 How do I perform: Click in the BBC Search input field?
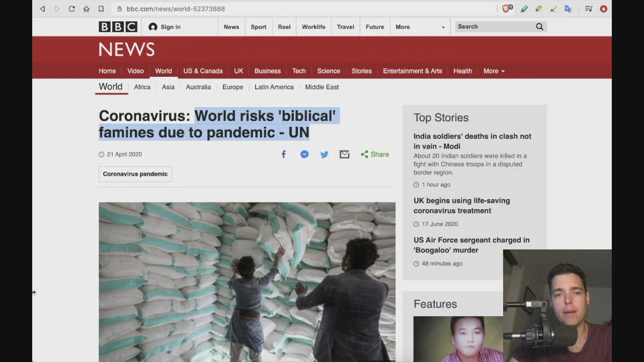[493, 27]
